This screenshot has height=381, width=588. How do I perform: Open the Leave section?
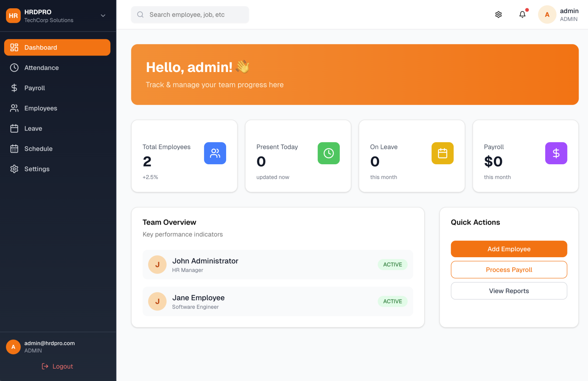click(x=33, y=129)
